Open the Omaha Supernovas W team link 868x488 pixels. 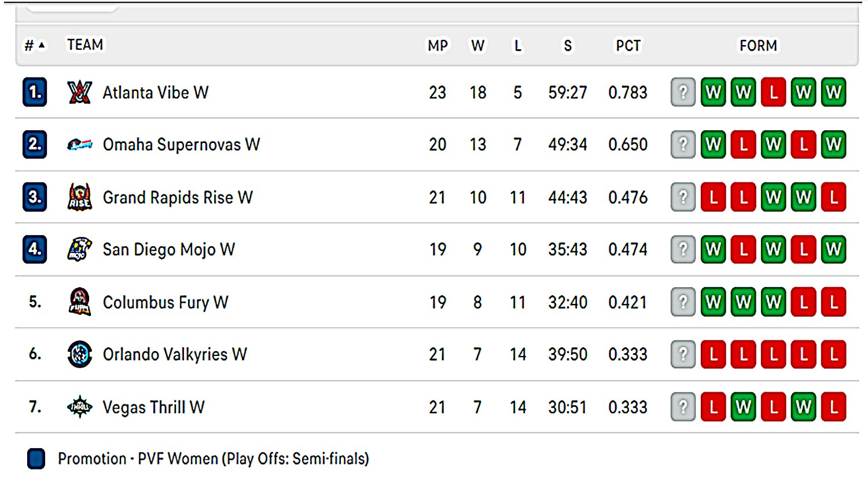[181, 144]
